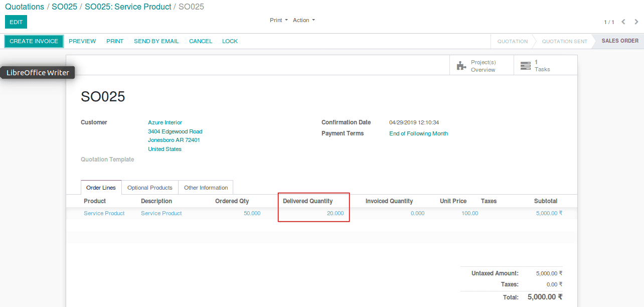
Task: Open Quotations breadcrumb link
Action: 25,7
